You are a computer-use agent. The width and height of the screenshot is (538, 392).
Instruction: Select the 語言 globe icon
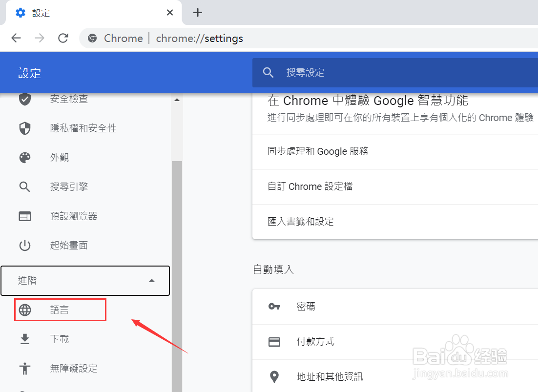(x=25, y=309)
